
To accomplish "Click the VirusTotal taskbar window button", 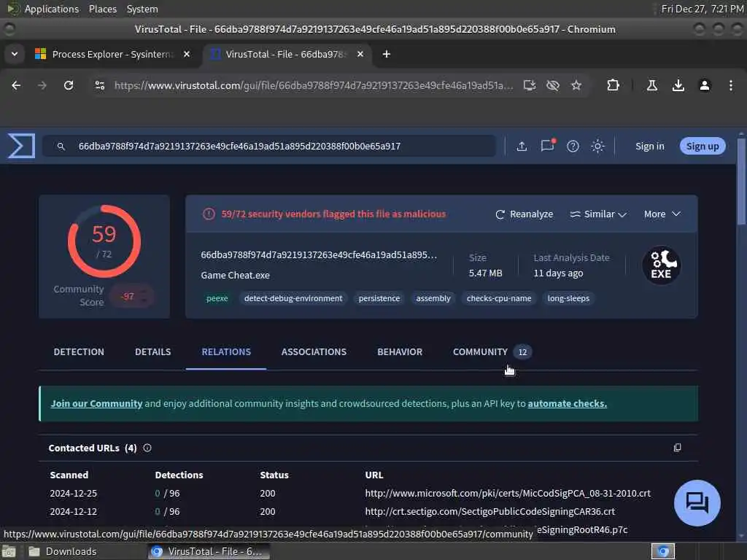I will 209,551.
